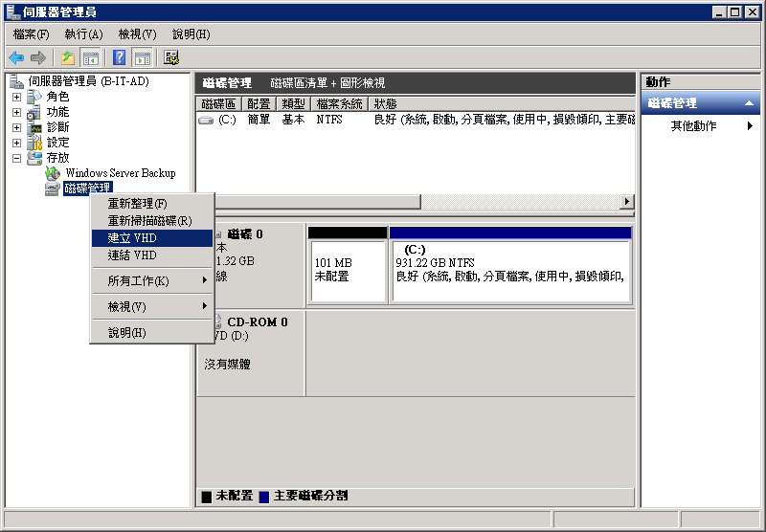Click the volume list scroll right arrow

(x=627, y=201)
